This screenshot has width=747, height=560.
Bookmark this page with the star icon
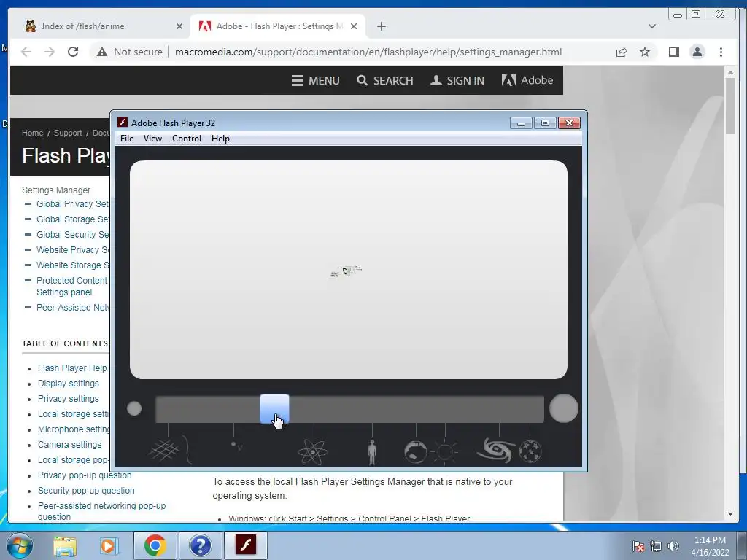(645, 52)
